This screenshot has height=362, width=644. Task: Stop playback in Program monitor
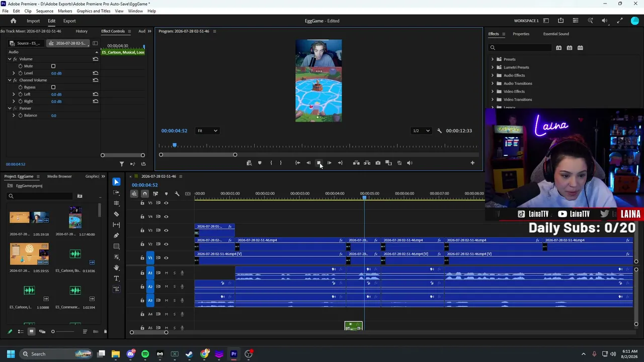(x=318, y=163)
